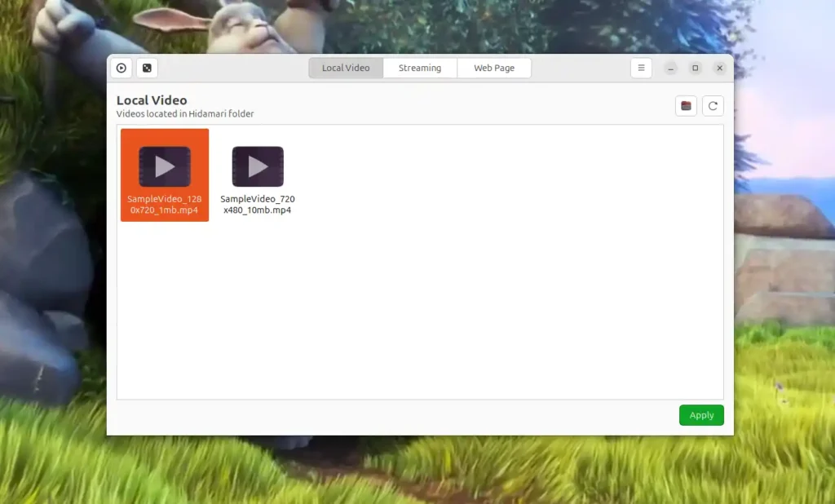Select the SampleVideo_720x480_10mb.mp4 film icon
Image resolution: width=835 pixels, height=504 pixels.
[258, 166]
